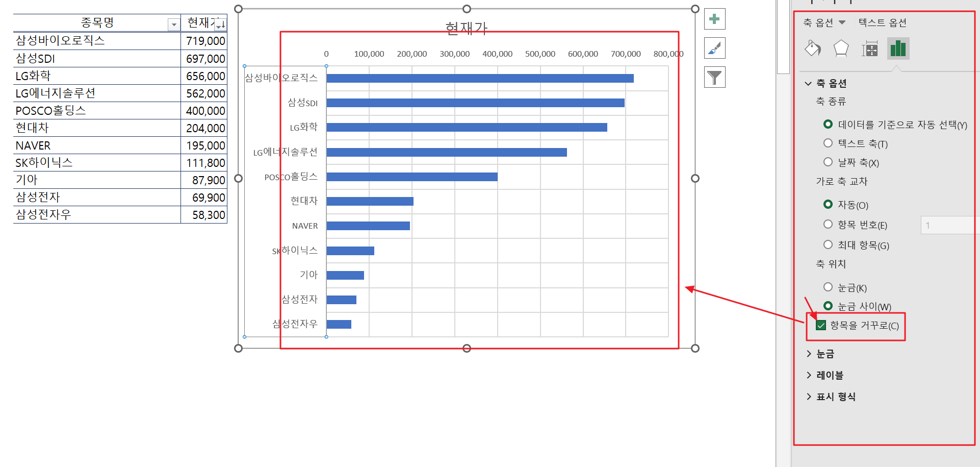The height and width of the screenshot is (467, 980).
Task: Select the Axis Options bar chart icon
Action: click(x=898, y=48)
